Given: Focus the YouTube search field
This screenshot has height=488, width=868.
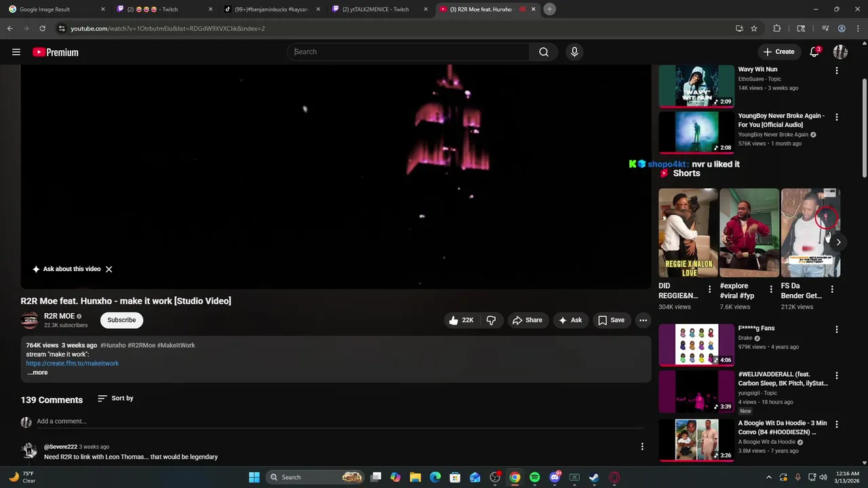Looking at the screenshot, I should coord(409,52).
